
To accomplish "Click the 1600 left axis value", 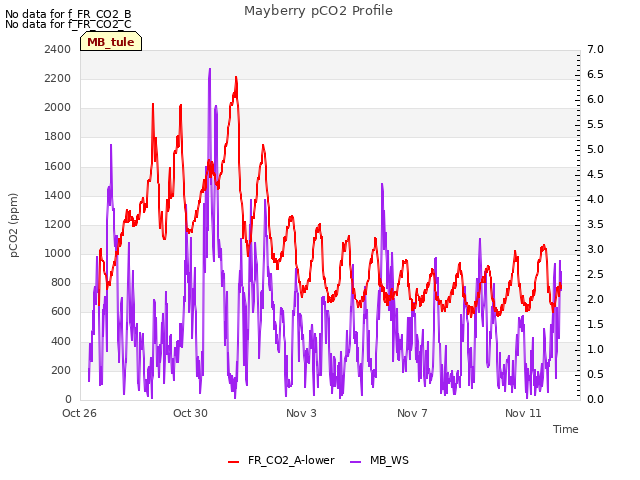I will pos(58,166).
